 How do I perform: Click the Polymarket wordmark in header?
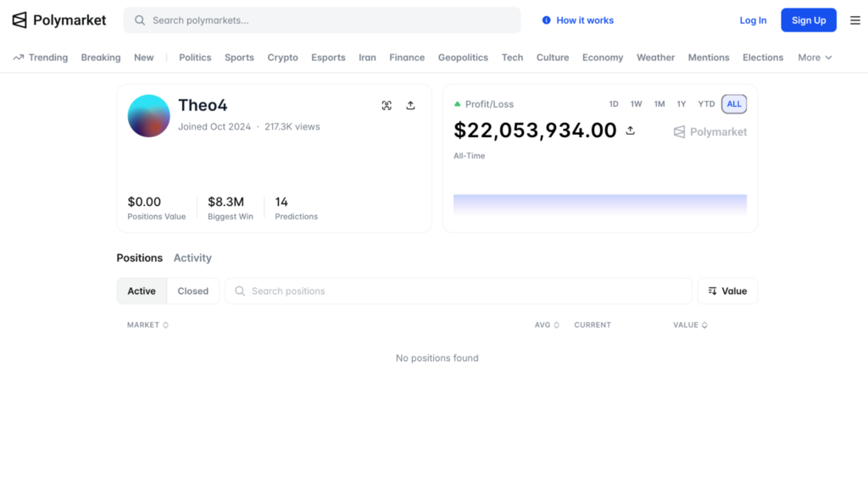click(x=70, y=20)
